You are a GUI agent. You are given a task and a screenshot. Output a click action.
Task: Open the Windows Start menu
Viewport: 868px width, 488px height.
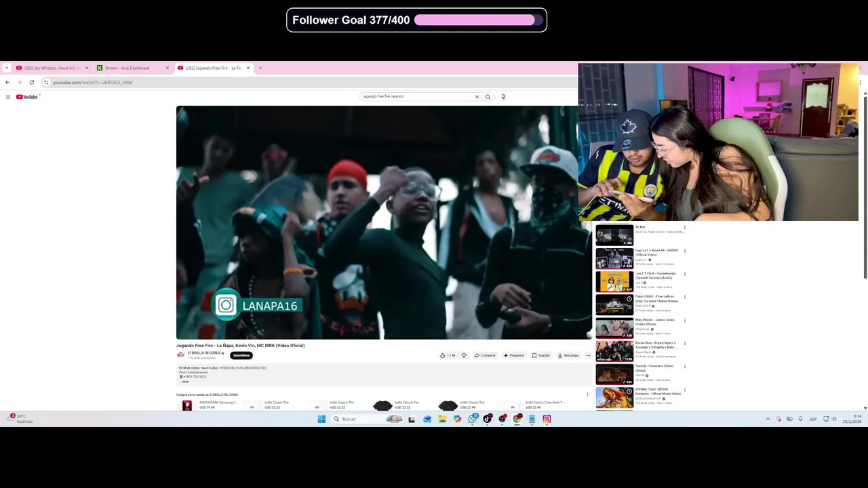321,419
